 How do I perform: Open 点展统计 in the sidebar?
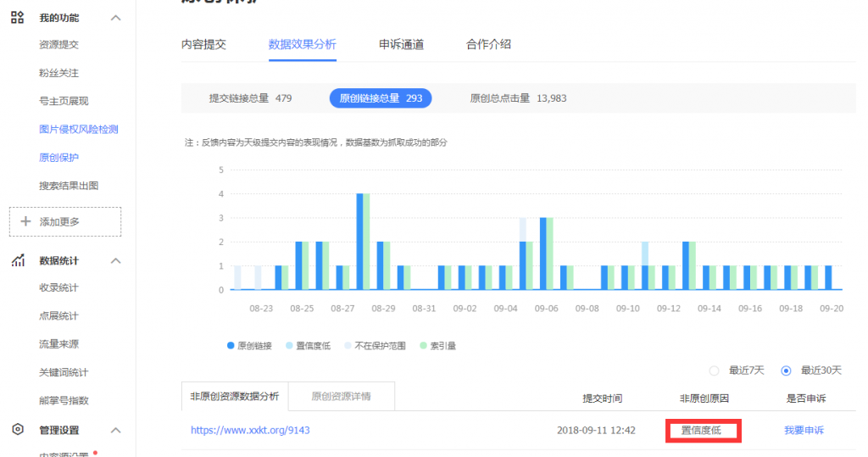(x=58, y=315)
